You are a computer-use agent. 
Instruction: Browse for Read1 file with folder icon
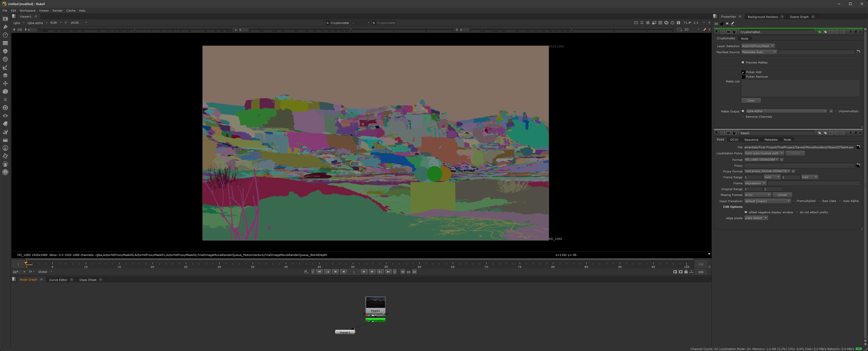858,147
